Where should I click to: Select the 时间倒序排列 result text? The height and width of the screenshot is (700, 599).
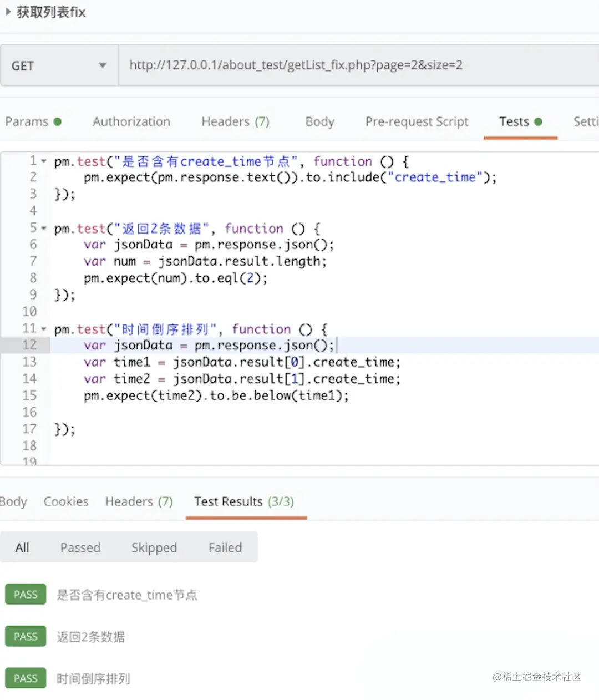point(93,679)
